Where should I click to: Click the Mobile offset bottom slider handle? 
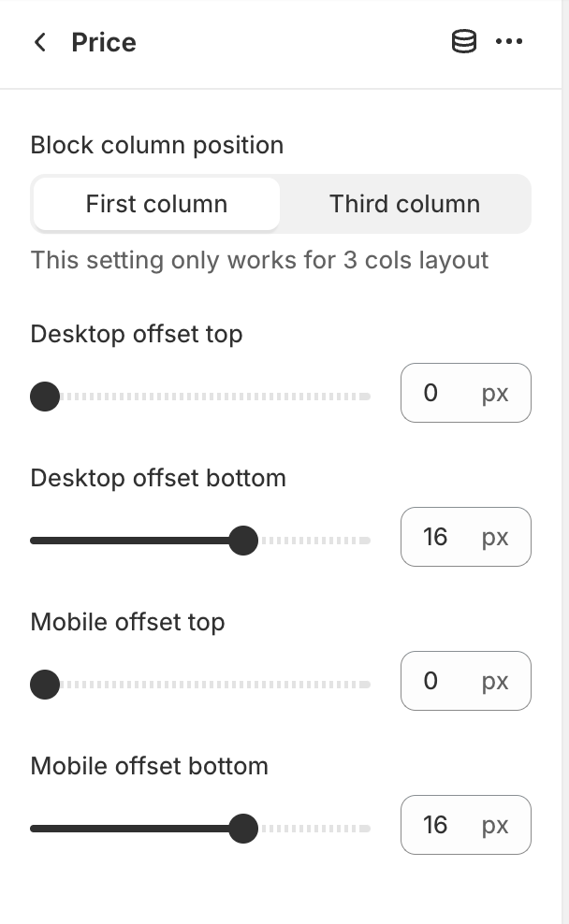point(243,828)
